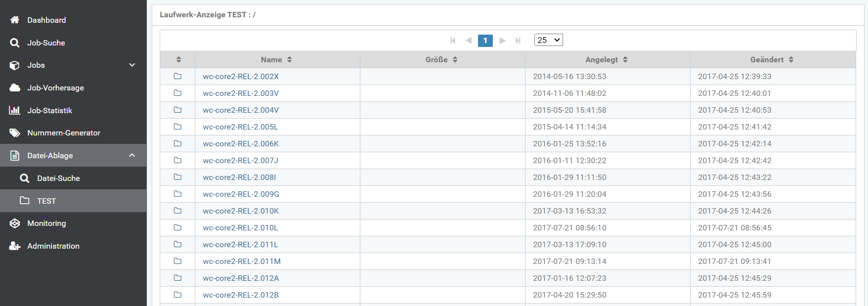Screen dimensions: 868x306
Task: Go to the next page arrow
Action: coord(502,41)
